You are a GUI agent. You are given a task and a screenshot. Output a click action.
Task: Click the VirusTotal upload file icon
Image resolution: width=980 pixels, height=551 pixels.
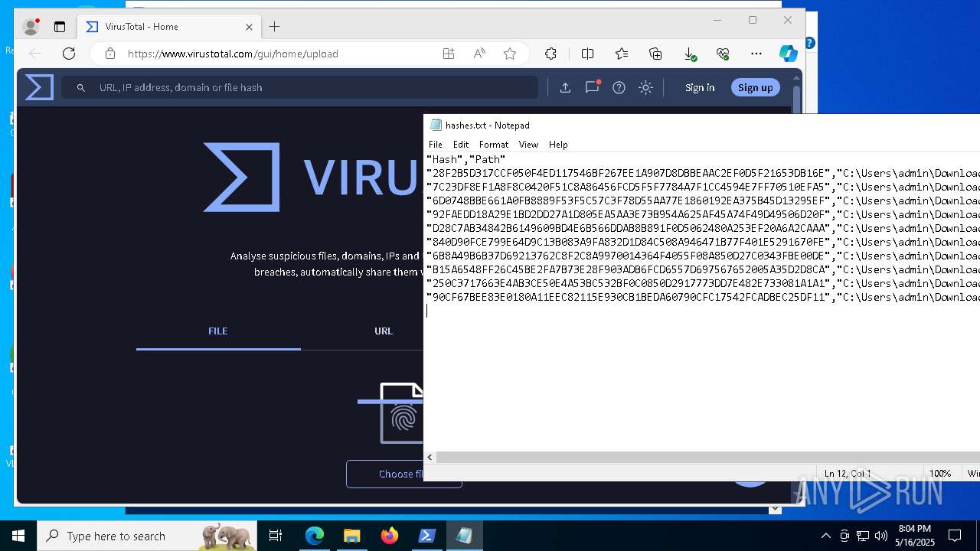[x=565, y=87]
